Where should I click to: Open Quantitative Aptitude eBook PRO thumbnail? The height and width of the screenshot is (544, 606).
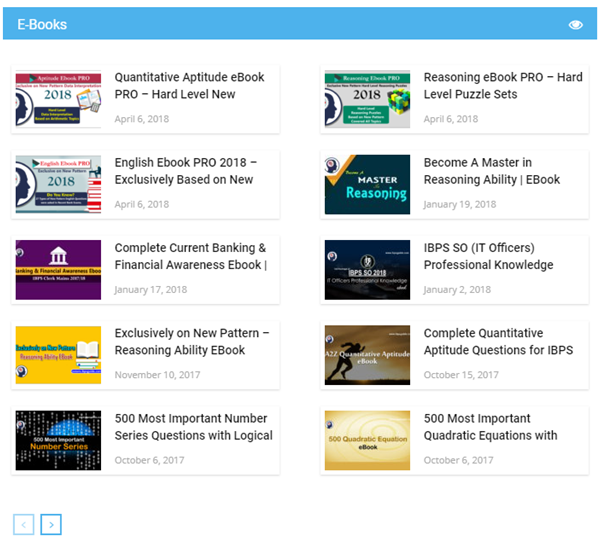pos(58,99)
